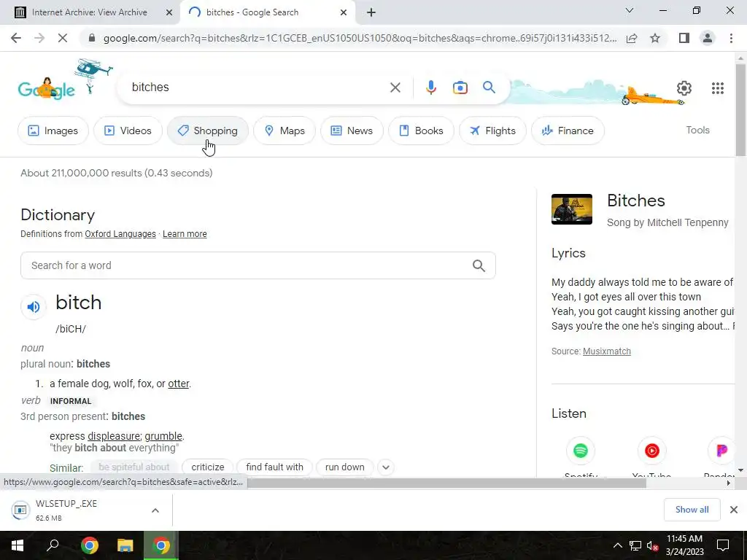
Task: Share this page icon in address bar
Action: point(632,38)
